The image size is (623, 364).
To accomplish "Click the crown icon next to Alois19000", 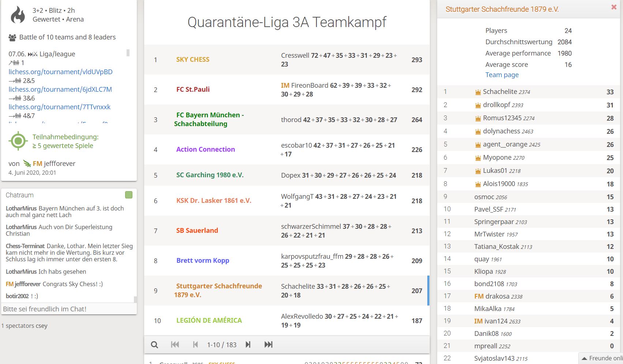I will pos(478,184).
